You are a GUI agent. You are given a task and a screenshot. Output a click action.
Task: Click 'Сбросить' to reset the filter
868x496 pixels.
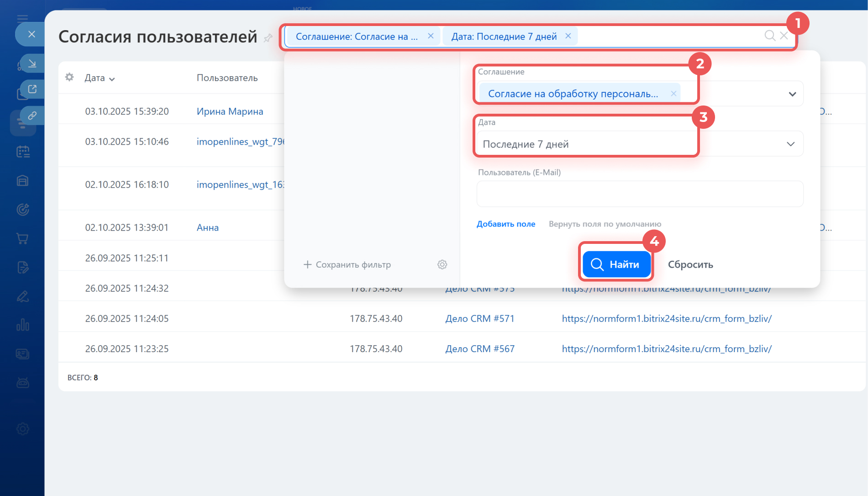click(x=690, y=264)
